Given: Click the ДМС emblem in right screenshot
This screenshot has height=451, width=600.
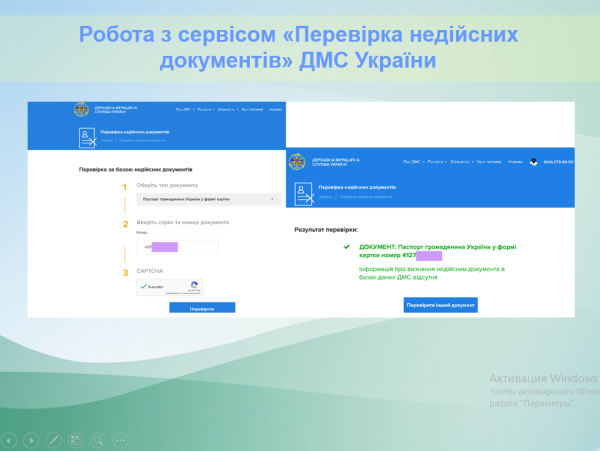Looking at the screenshot, I should click(296, 161).
